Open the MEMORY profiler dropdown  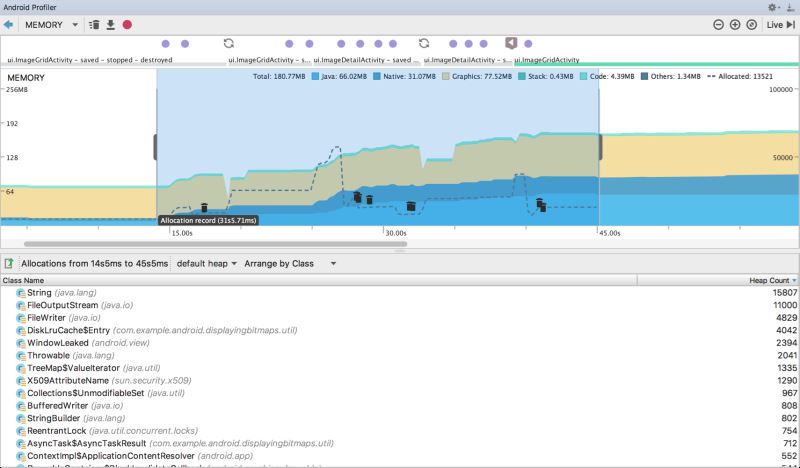[x=51, y=24]
